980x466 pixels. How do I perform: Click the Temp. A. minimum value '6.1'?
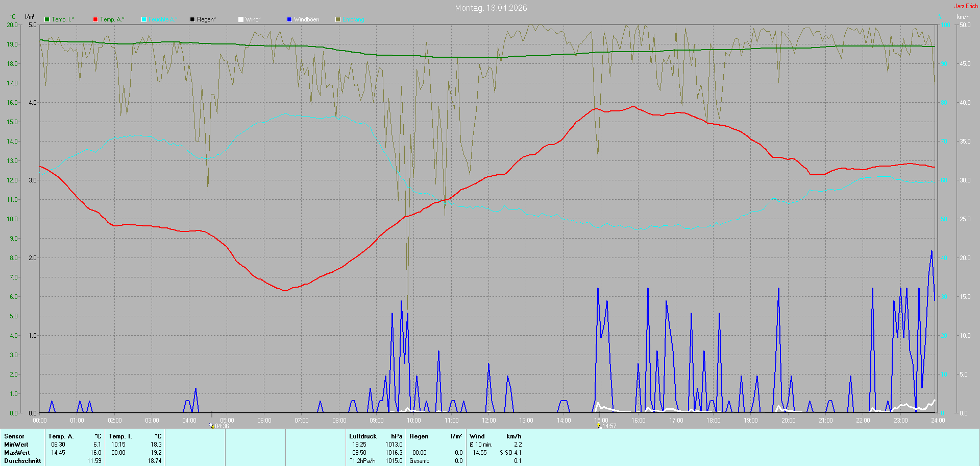point(97,445)
